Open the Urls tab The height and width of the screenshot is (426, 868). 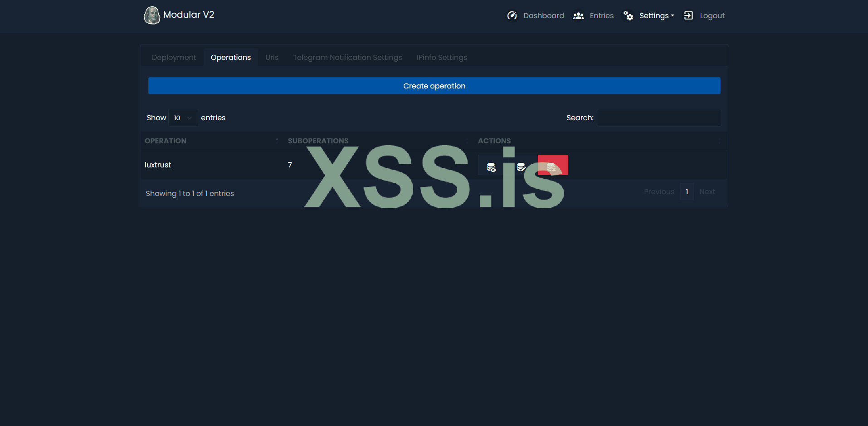[x=272, y=58]
